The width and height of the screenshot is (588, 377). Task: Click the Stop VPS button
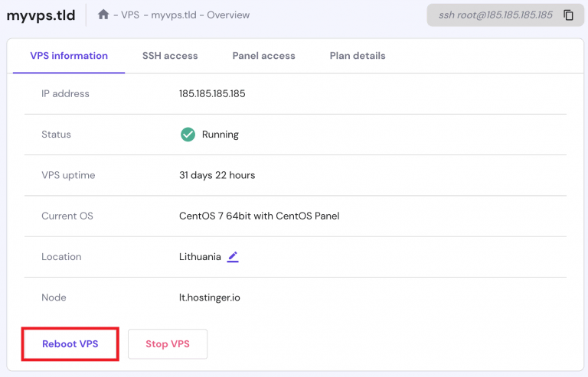[x=168, y=344]
